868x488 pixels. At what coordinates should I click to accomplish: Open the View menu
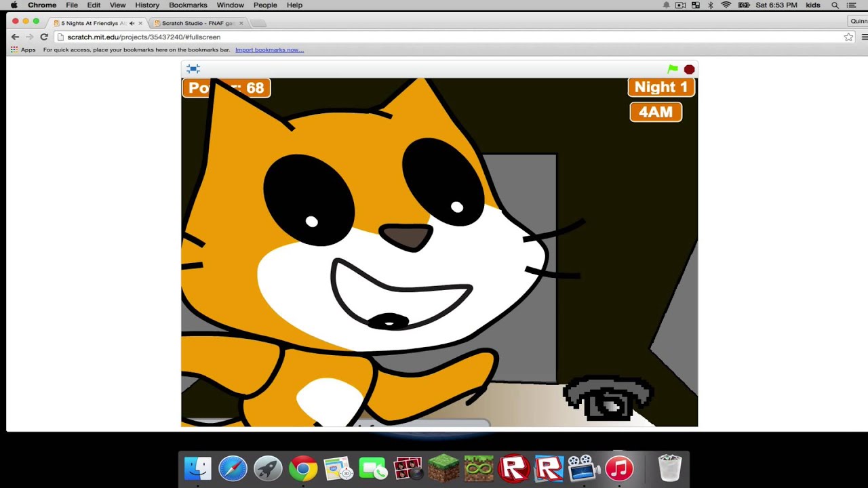point(117,5)
